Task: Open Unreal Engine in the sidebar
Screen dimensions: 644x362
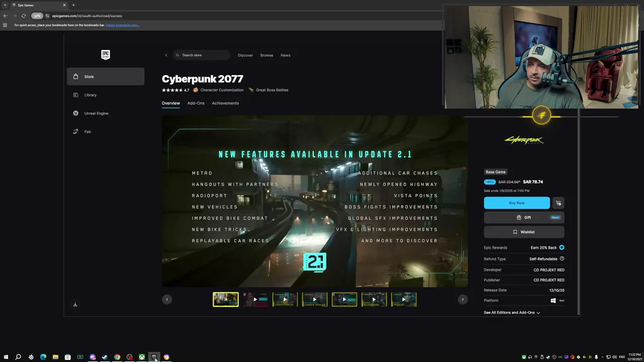Action: click(105, 113)
